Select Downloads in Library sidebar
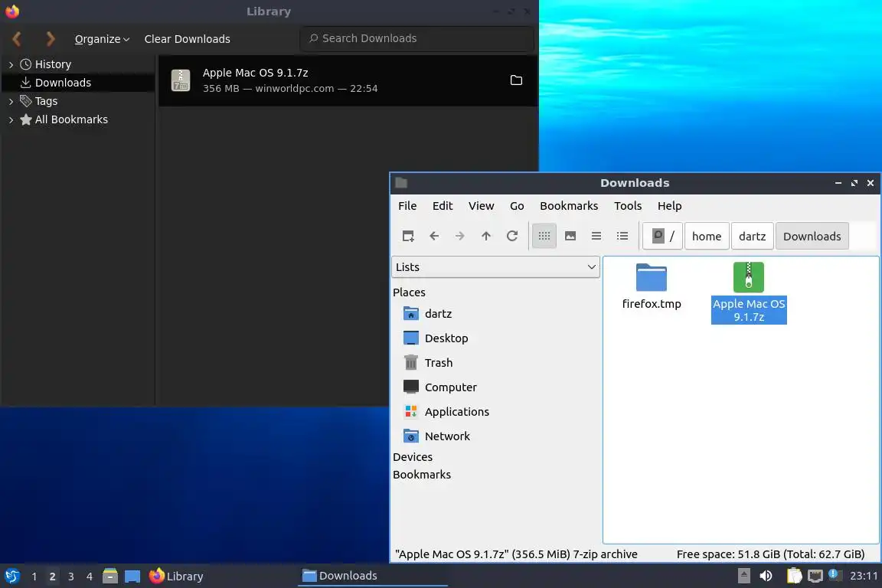The height and width of the screenshot is (588, 882). pos(78,83)
